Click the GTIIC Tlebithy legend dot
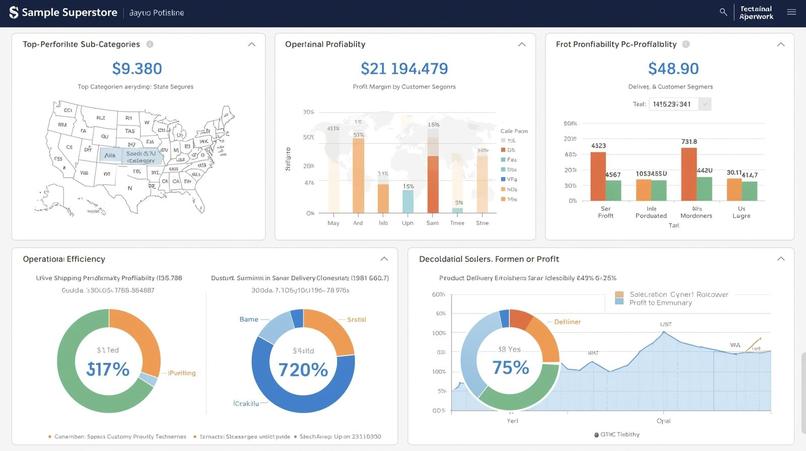Image resolution: width=806 pixels, height=451 pixels. click(x=596, y=435)
